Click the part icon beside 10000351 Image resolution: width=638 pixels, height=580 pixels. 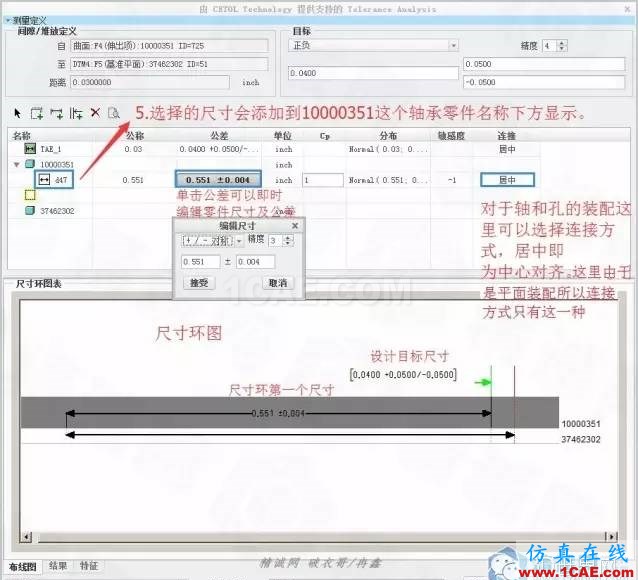point(30,164)
